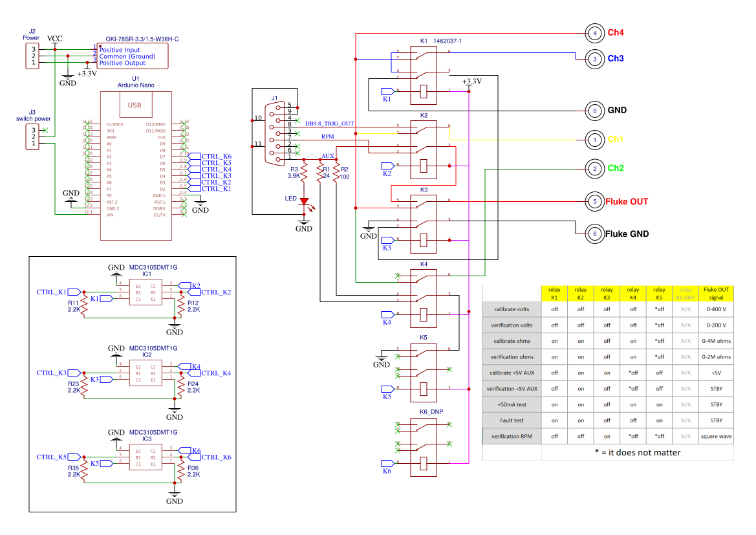Click the Ch4 output jack symbol
This screenshot has height=535, width=756.
[x=594, y=33]
